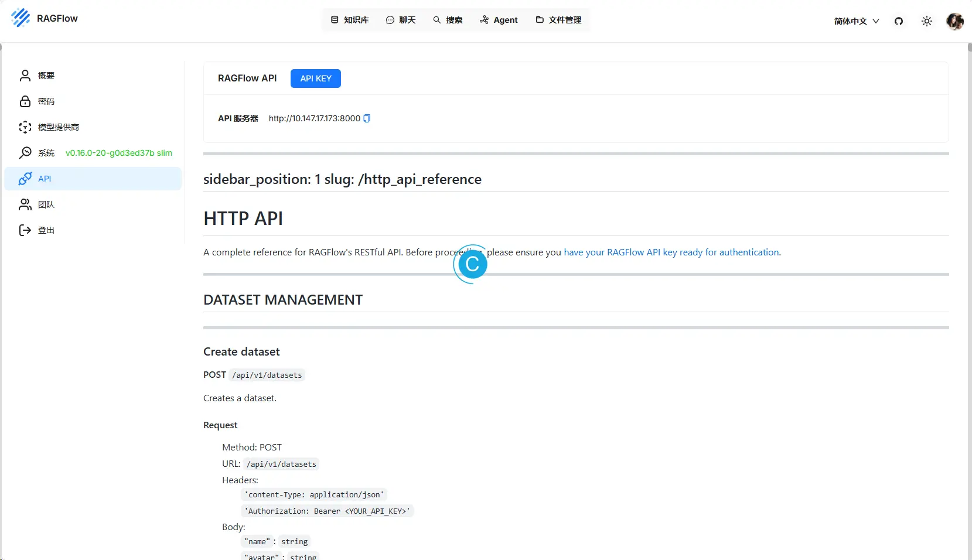Click the person icon beside 概要
The width and height of the screenshot is (972, 560).
click(x=25, y=76)
